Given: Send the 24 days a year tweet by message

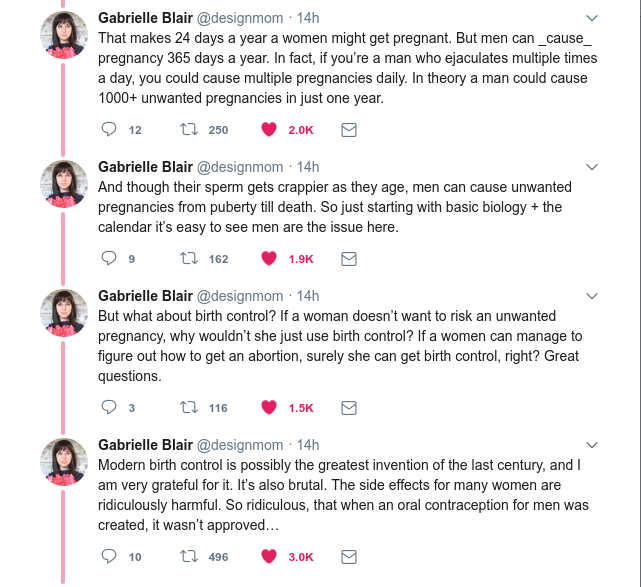Looking at the screenshot, I should tap(349, 130).
